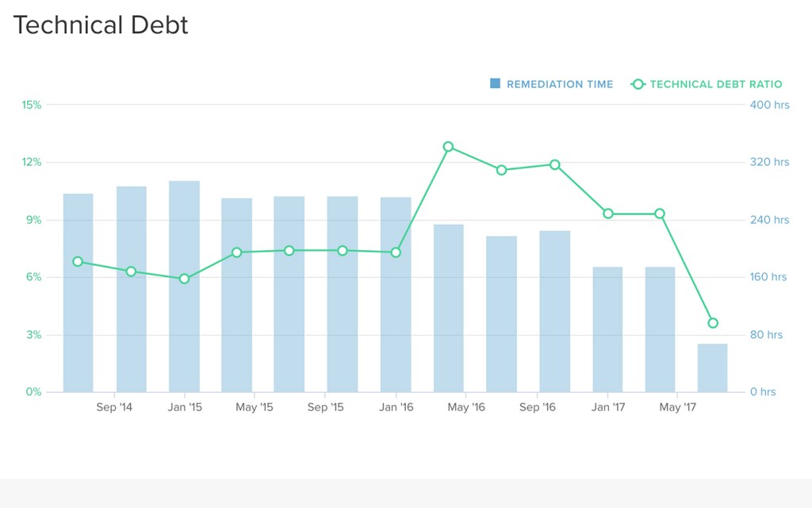Select the debt ratio point above Sep '16
812x508 pixels.
point(554,165)
